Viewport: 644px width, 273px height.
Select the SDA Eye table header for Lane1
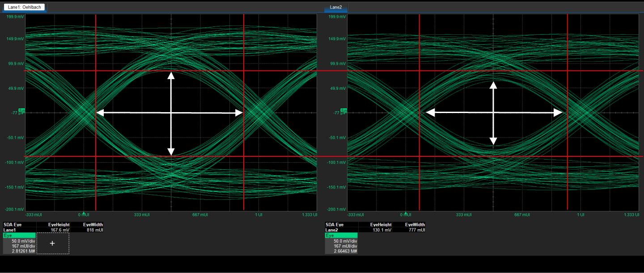tap(13, 225)
